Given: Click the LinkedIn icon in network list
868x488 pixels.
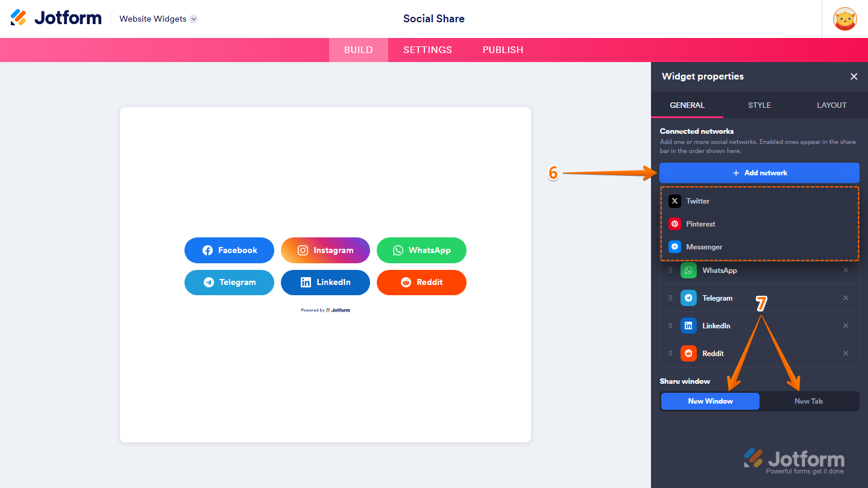Looking at the screenshot, I should point(688,326).
